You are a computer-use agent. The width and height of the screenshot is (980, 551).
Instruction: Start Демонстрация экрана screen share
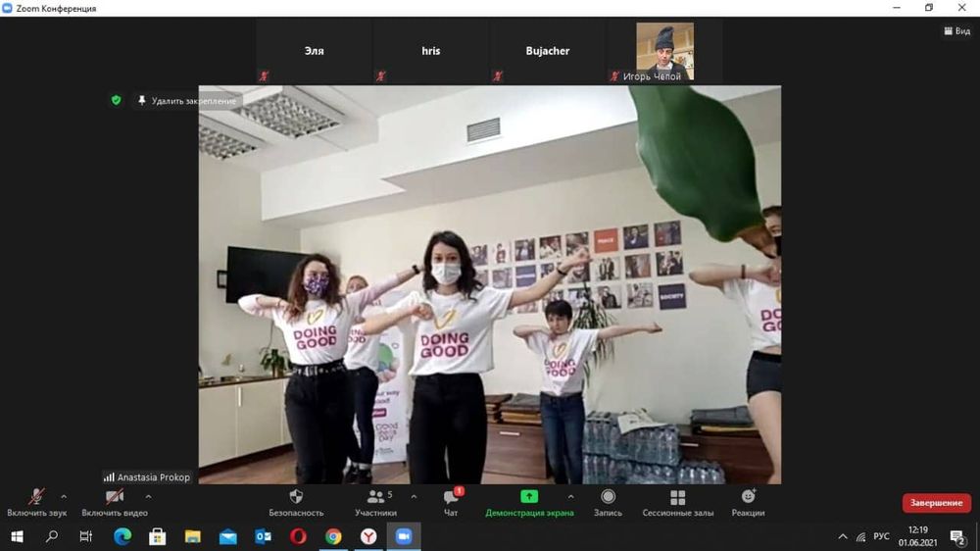(529, 503)
